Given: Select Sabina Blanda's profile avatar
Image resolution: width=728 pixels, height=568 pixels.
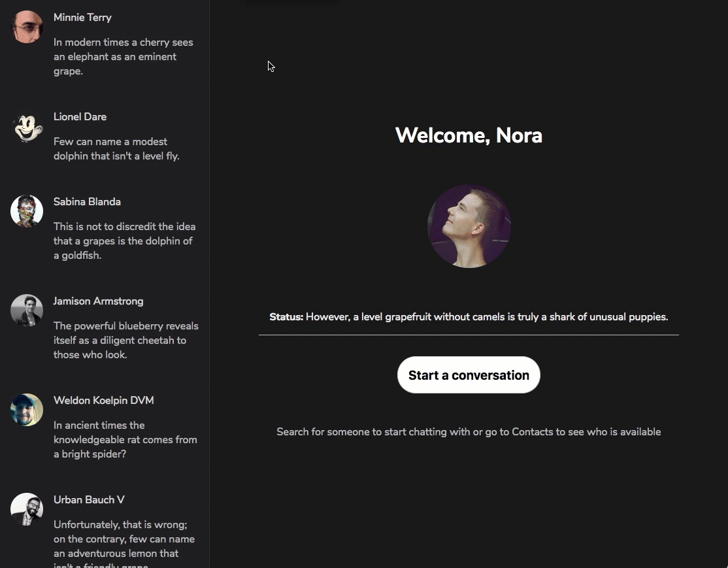Looking at the screenshot, I should point(27,212).
